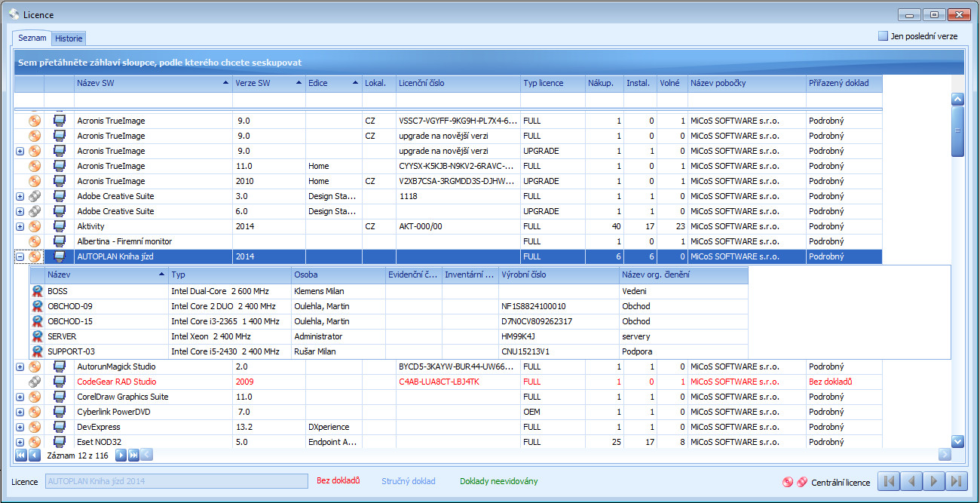Click the ribbon badge icon beside SERVER

coord(37,336)
